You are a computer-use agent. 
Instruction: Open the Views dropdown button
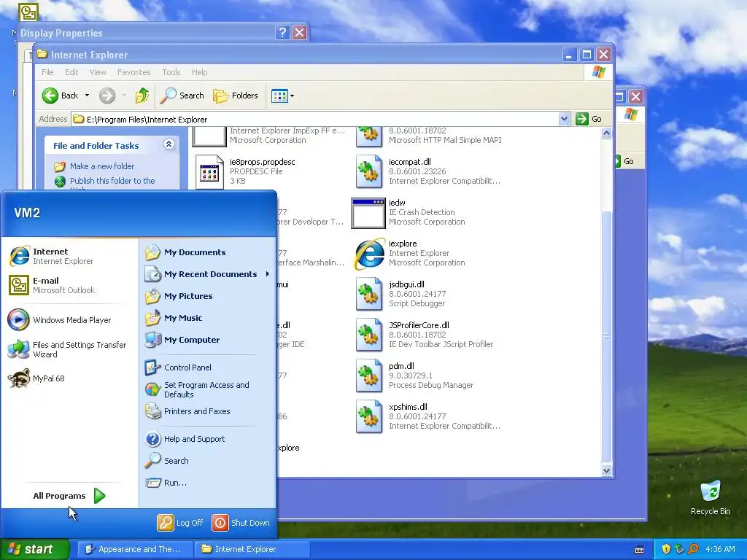[x=282, y=96]
